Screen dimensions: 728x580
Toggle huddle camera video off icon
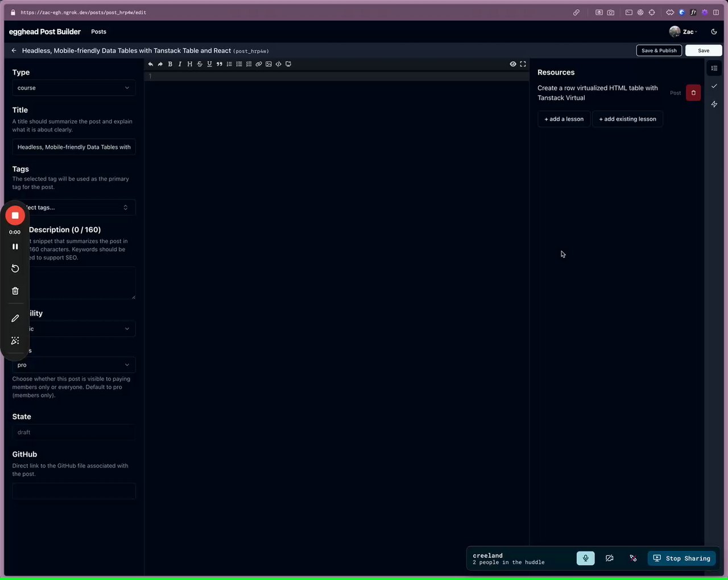pyautogui.click(x=609, y=558)
